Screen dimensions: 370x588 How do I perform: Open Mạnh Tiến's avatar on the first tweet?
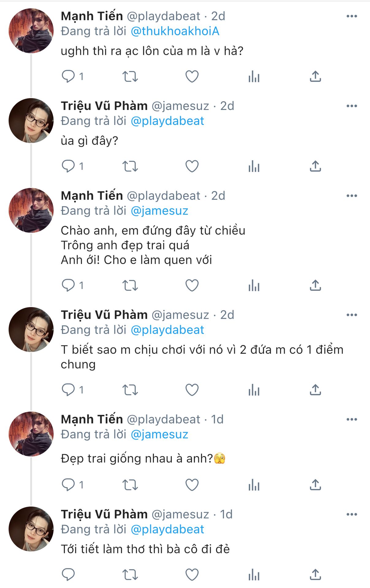tap(31, 31)
